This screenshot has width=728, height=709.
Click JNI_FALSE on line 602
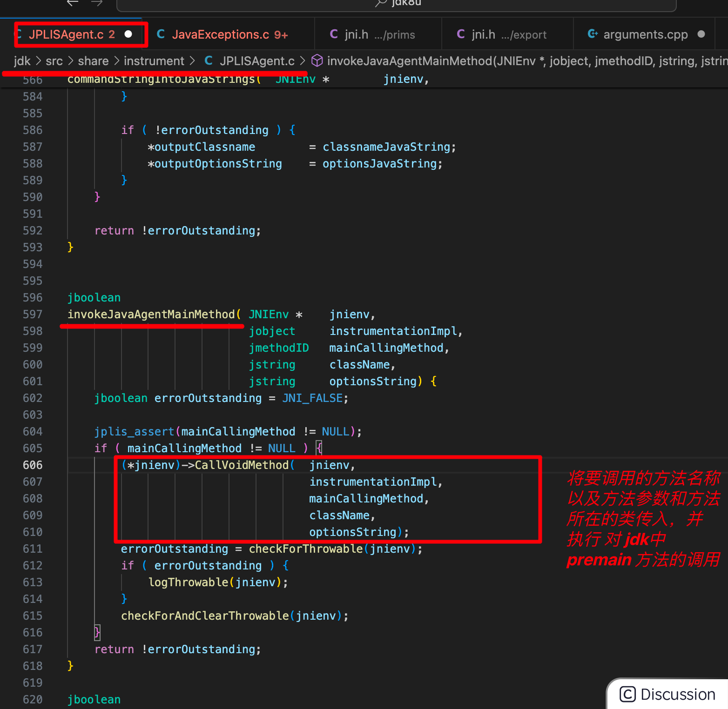(312, 398)
